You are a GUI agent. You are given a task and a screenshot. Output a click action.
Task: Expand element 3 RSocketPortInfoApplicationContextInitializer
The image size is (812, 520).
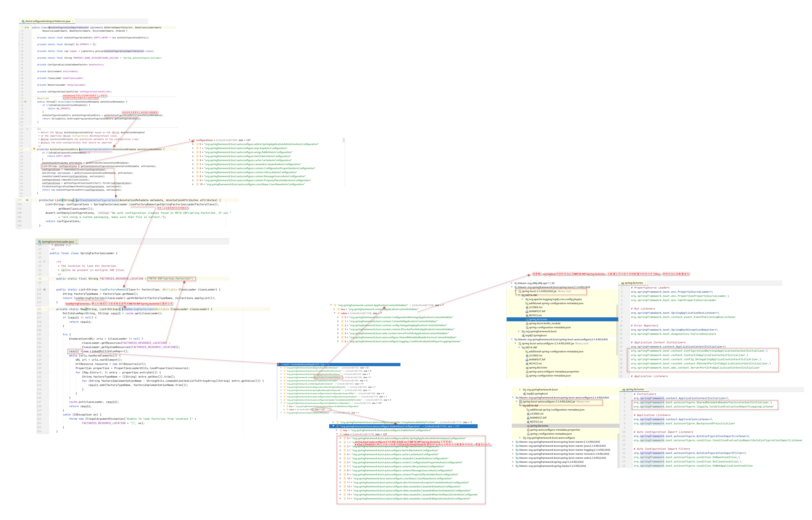point(338,330)
